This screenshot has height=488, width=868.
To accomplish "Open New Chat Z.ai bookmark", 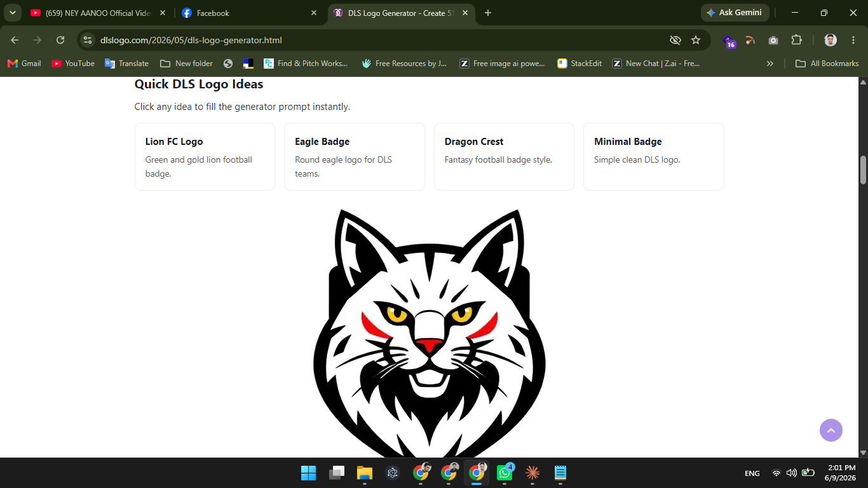I will pyautogui.click(x=656, y=64).
